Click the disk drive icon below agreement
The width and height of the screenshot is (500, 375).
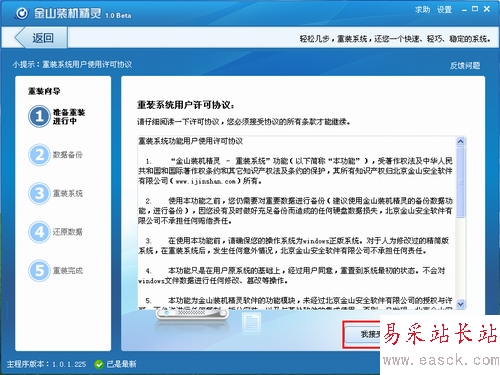coord(192,314)
